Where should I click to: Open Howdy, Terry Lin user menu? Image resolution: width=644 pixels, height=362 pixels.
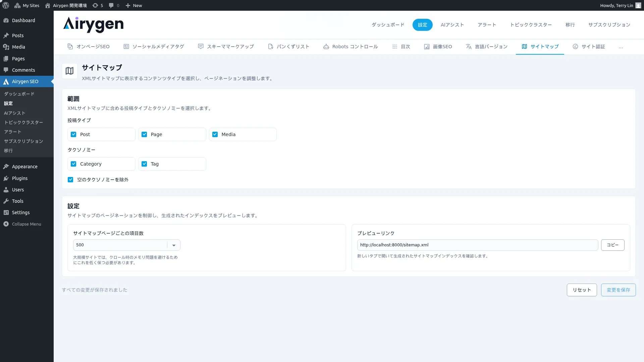(x=621, y=5)
